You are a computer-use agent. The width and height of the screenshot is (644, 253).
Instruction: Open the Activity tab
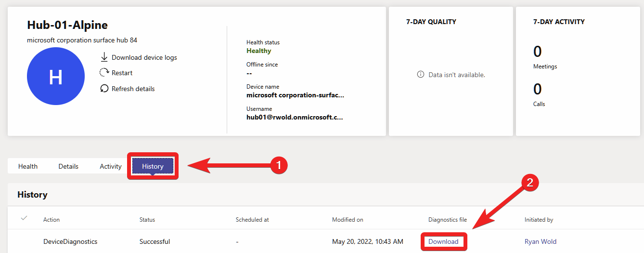111,166
